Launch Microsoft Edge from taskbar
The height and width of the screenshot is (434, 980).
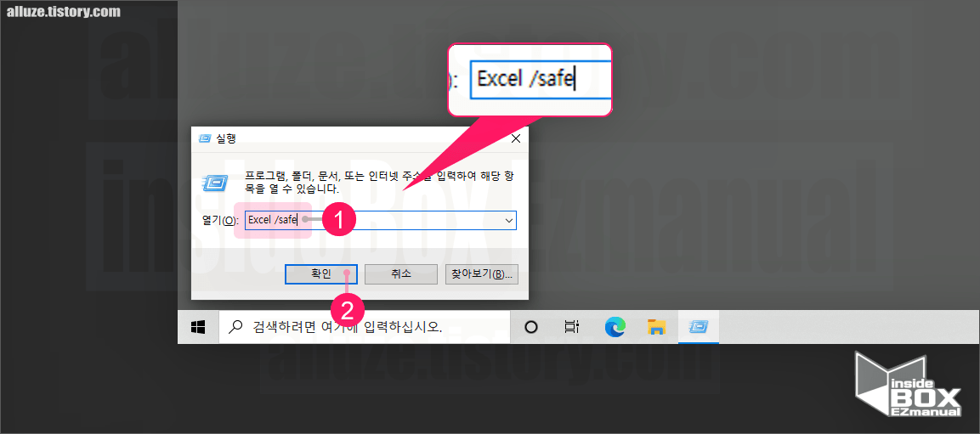[x=615, y=327]
